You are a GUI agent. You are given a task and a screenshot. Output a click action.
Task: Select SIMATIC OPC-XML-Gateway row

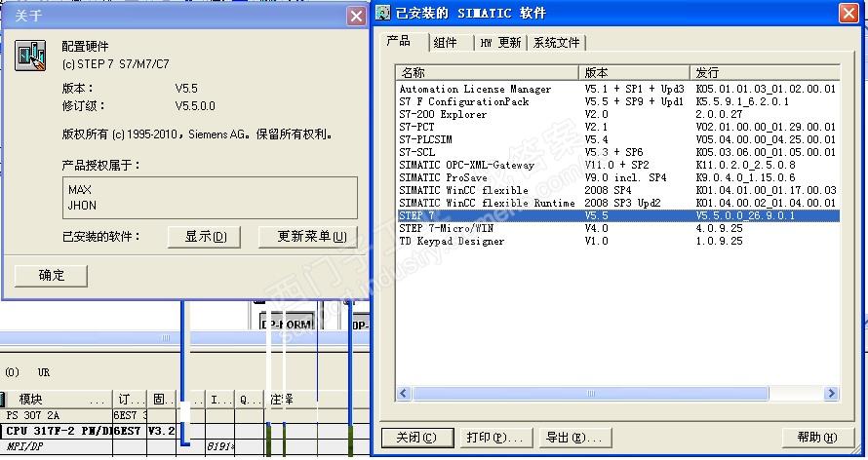click(x=617, y=165)
